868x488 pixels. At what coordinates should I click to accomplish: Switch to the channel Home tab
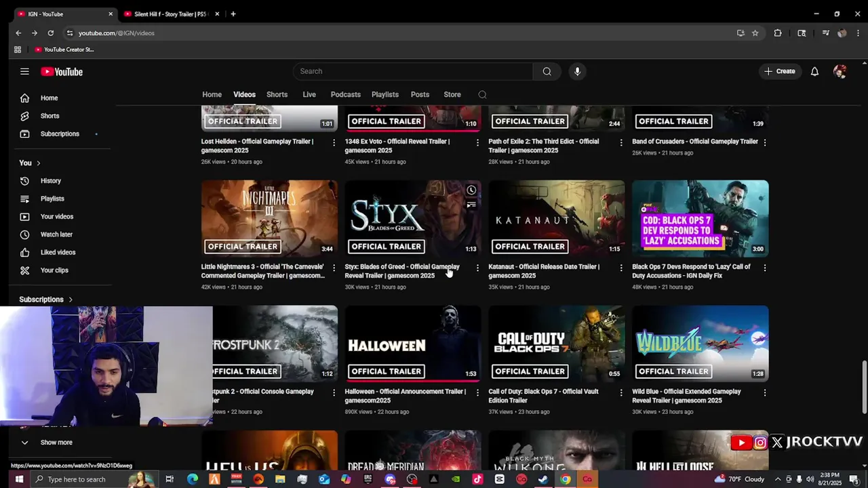click(212, 95)
